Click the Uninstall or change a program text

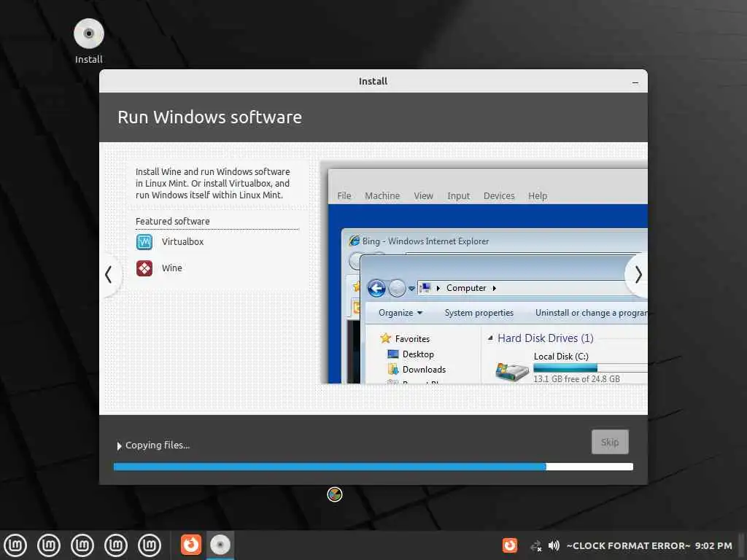coord(591,313)
